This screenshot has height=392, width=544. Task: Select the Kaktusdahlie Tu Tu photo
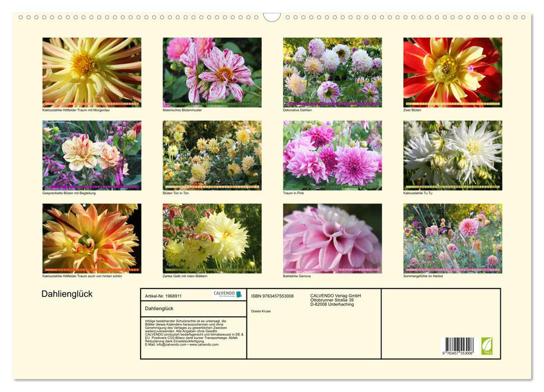[453, 155]
